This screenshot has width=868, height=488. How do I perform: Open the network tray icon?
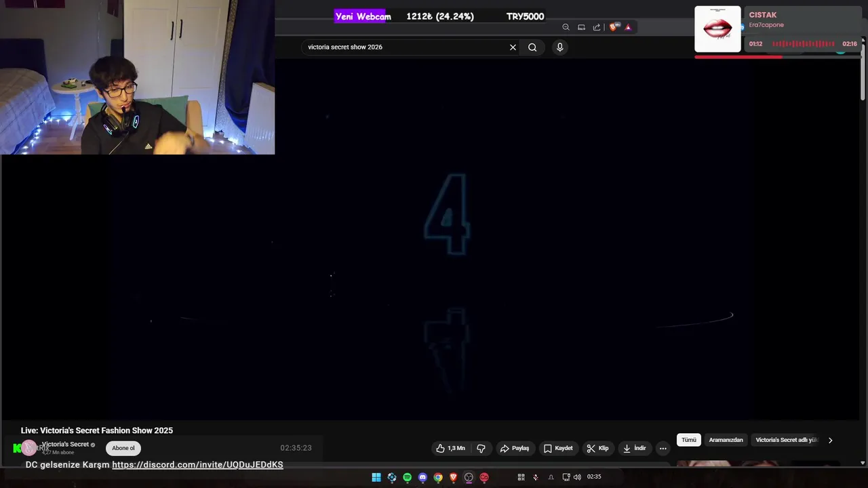(x=566, y=477)
